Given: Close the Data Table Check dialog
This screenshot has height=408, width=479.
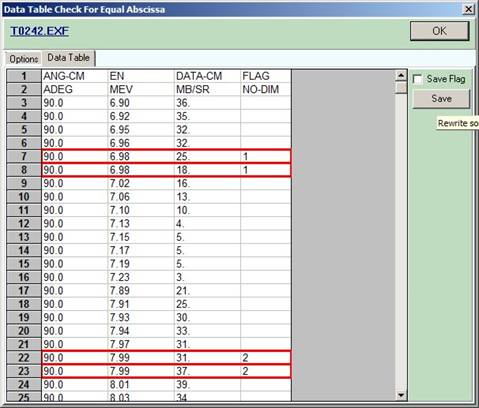Looking at the screenshot, I should pos(468,9).
